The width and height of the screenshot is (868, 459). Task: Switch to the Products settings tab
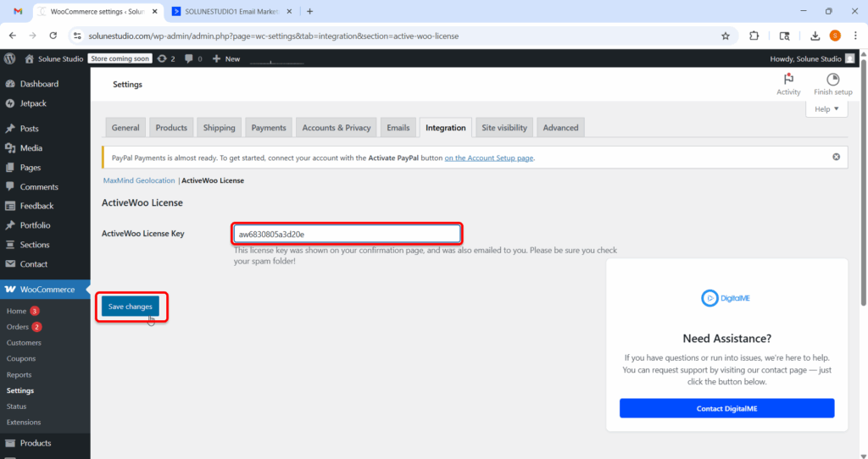pyautogui.click(x=171, y=127)
